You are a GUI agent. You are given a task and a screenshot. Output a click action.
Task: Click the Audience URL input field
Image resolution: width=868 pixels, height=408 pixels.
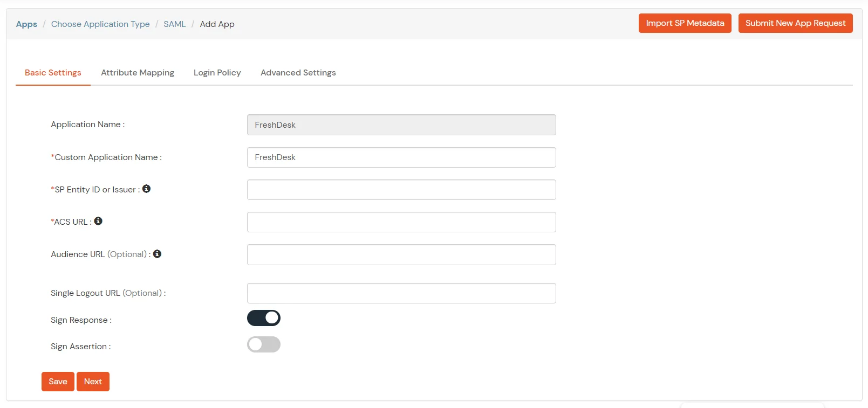point(401,255)
